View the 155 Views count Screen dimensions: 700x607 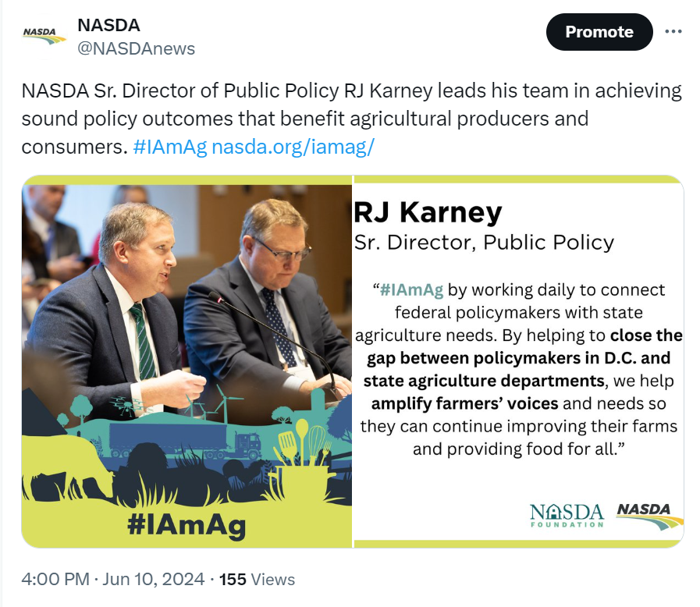pyautogui.click(x=257, y=579)
